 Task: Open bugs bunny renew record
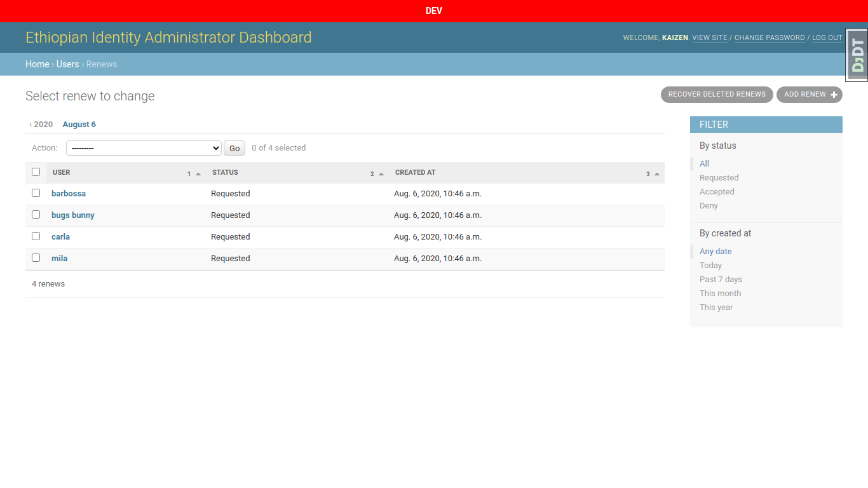(73, 215)
